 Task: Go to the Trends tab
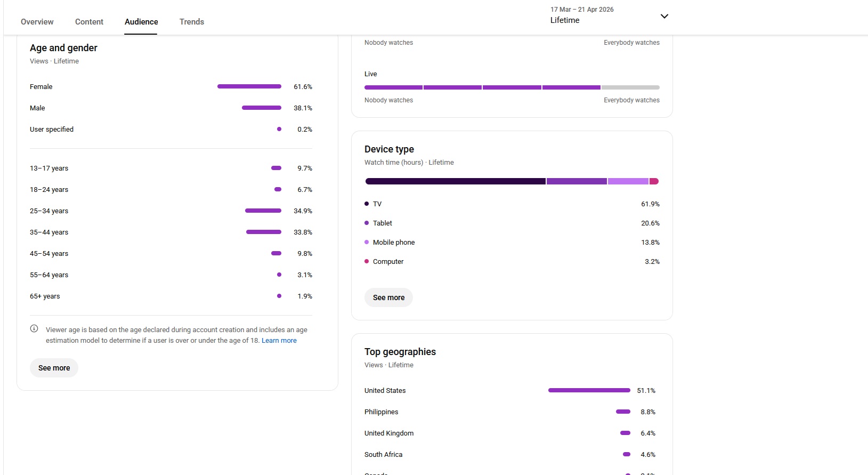click(192, 22)
